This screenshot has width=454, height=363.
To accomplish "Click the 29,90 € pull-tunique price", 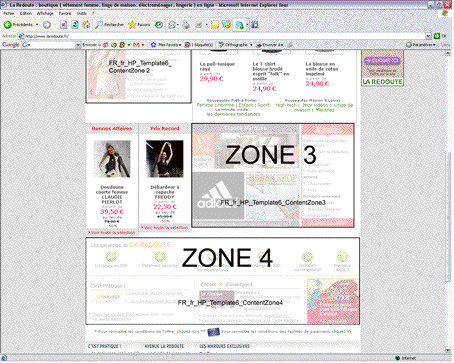I will coord(211,79).
